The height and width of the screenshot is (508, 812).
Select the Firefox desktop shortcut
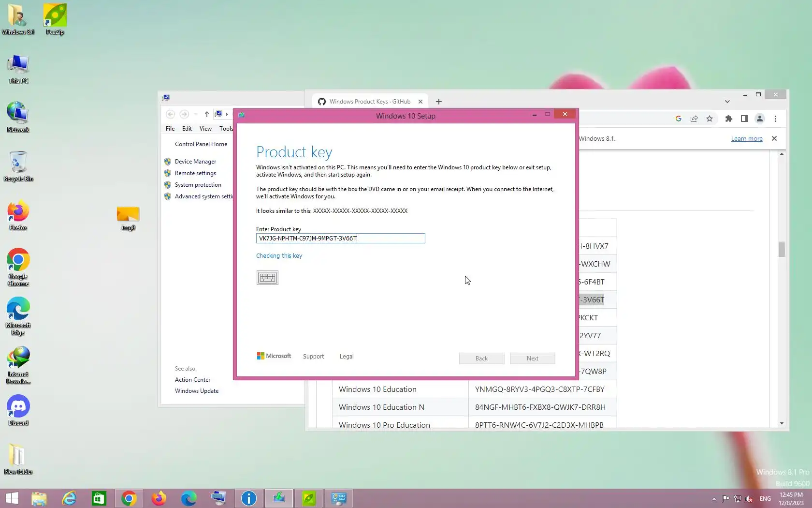(x=18, y=215)
